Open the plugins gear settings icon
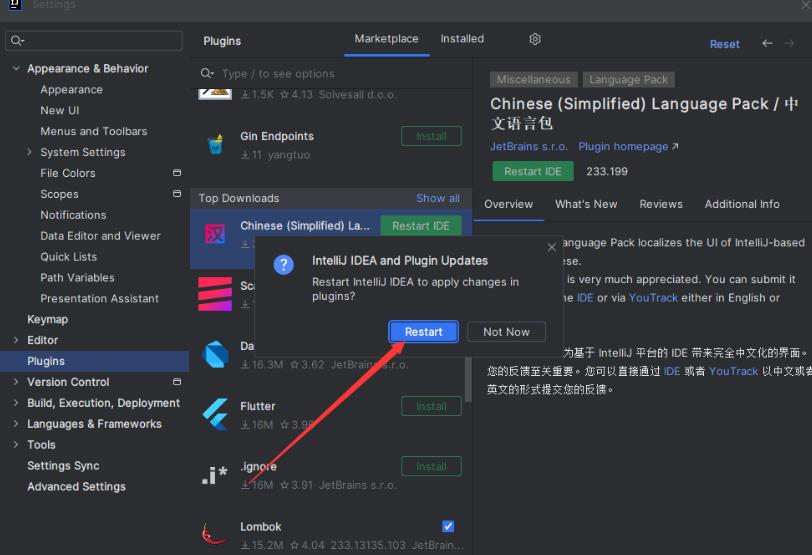This screenshot has height=555, width=812. (x=535, y=39)
